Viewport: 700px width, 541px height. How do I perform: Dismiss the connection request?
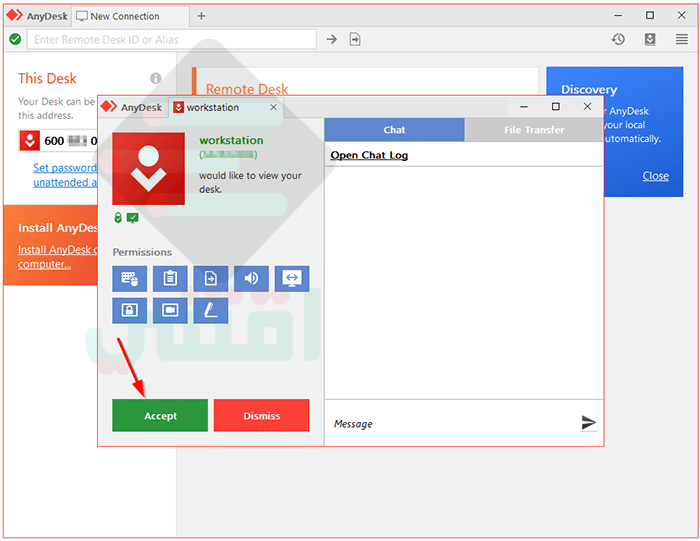click(x=262, y=416)
